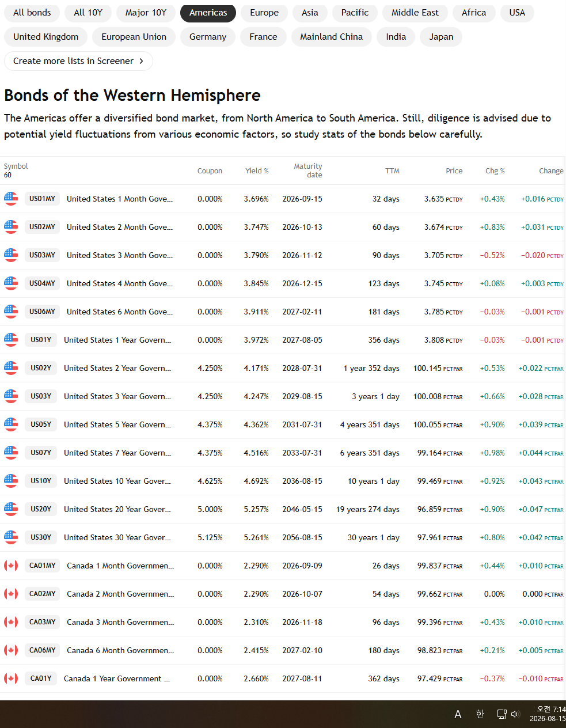Click the US flag icon for US20Y

click(x=11, y=509)
